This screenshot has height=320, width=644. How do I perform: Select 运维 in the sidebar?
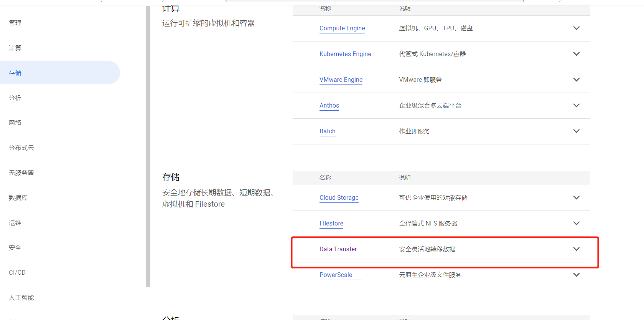15,222
